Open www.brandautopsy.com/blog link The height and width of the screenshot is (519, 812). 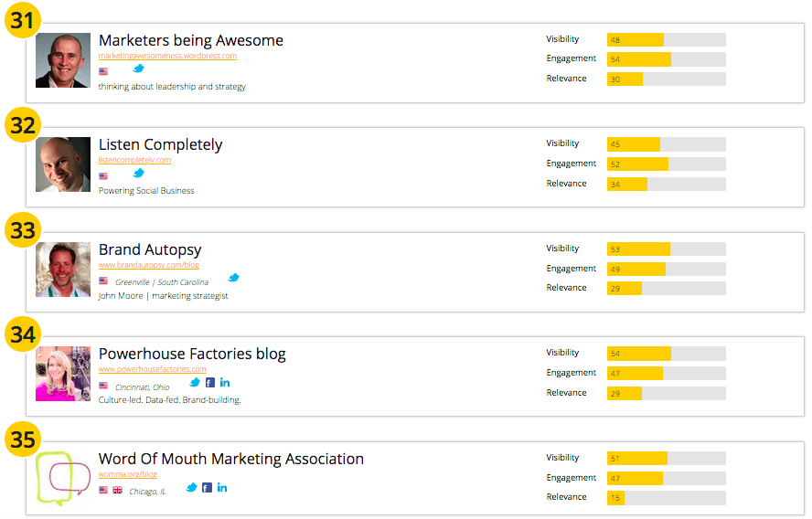click(x=149, y=265)
